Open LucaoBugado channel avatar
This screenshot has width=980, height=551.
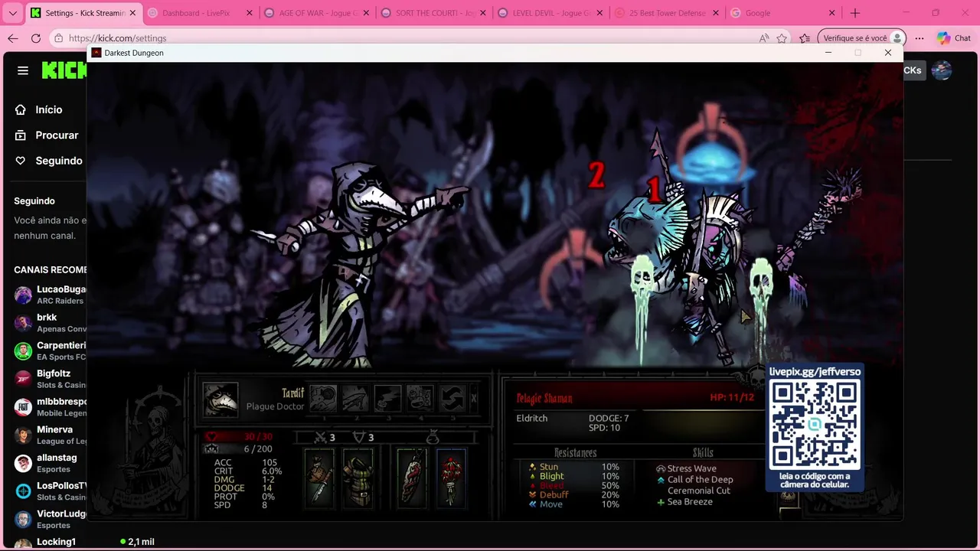point(23,295)
